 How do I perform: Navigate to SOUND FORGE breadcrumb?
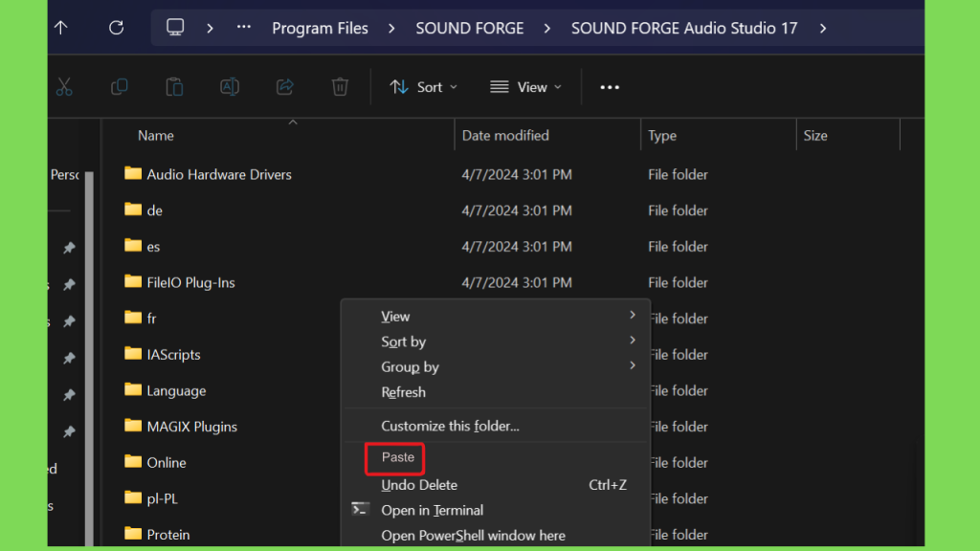point(470,28)
